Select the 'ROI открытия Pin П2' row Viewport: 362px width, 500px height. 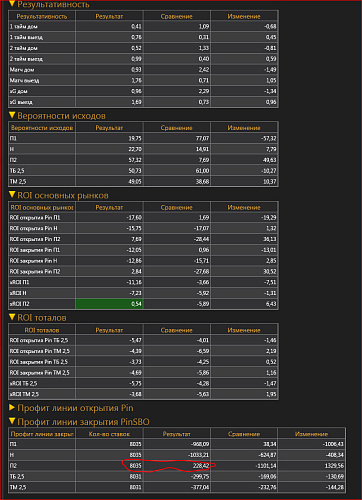[143, 239]
